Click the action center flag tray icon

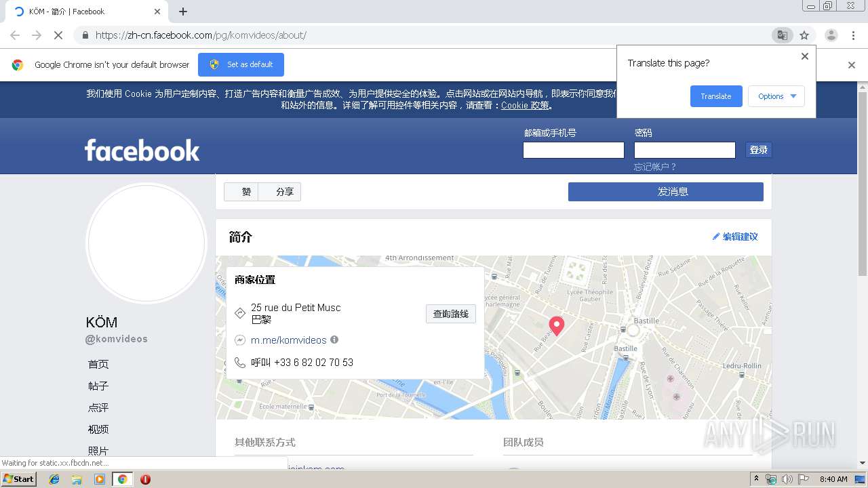pyautogui.click(x=804, y=479)
